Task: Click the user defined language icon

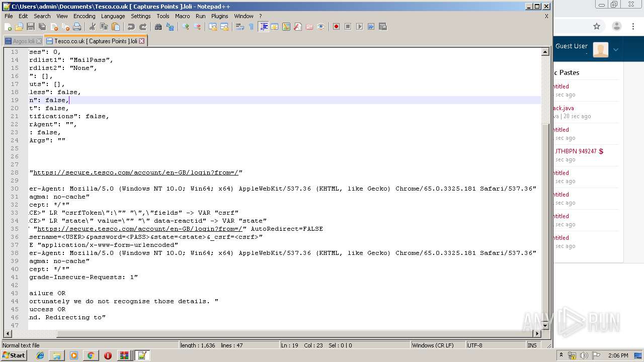Action: point(275,27)
